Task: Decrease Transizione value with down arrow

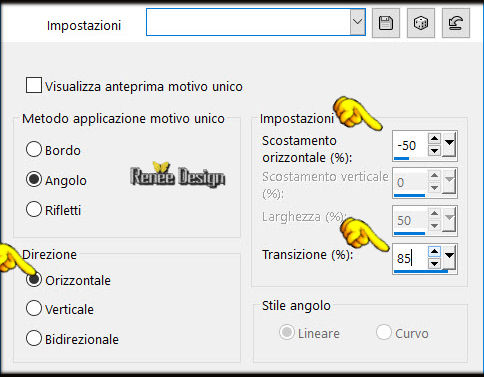Action: click(x=434, y=264)
